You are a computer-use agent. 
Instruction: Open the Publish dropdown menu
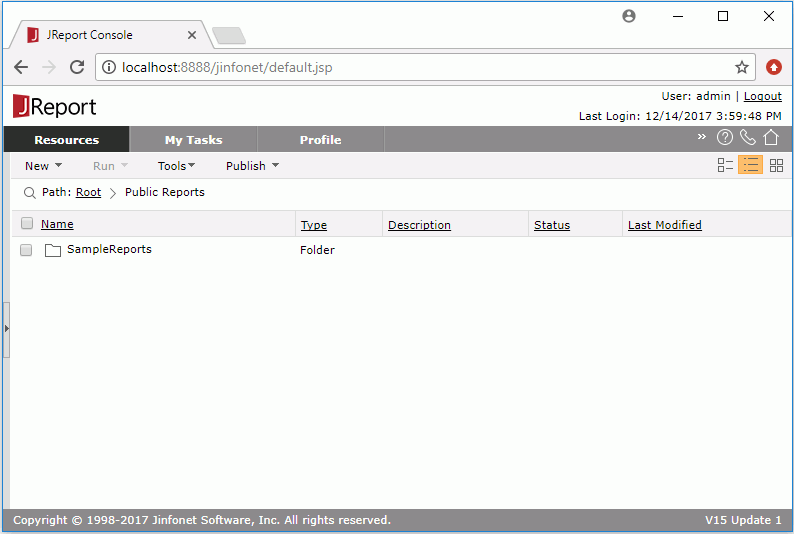click(x=252, y=166)
